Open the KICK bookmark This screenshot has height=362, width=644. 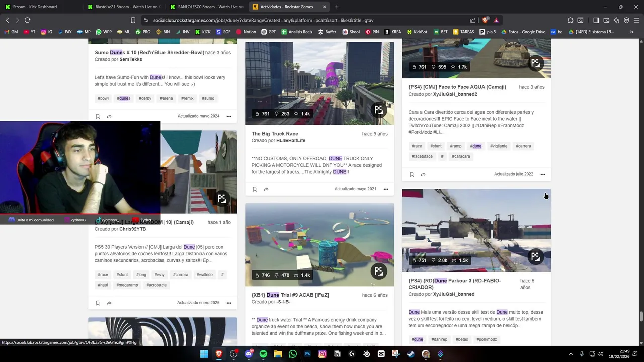(x=203, y=32)
